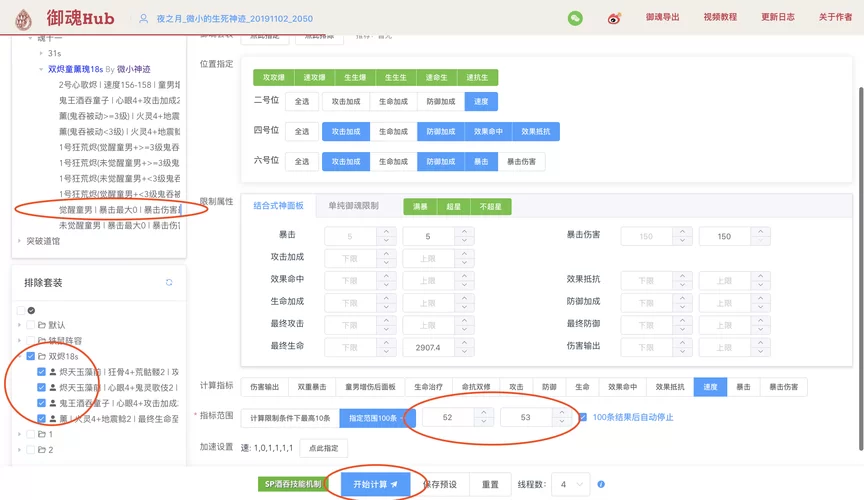Switch to 结合式神面板 tab
Screen dimensions: 864x500
click(x=278, y=206)
